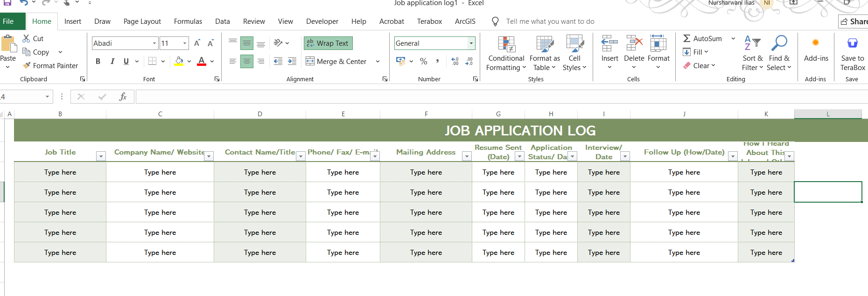Increase font size with the large A
This screenshot has height=296, width=868.
(197, 43)
